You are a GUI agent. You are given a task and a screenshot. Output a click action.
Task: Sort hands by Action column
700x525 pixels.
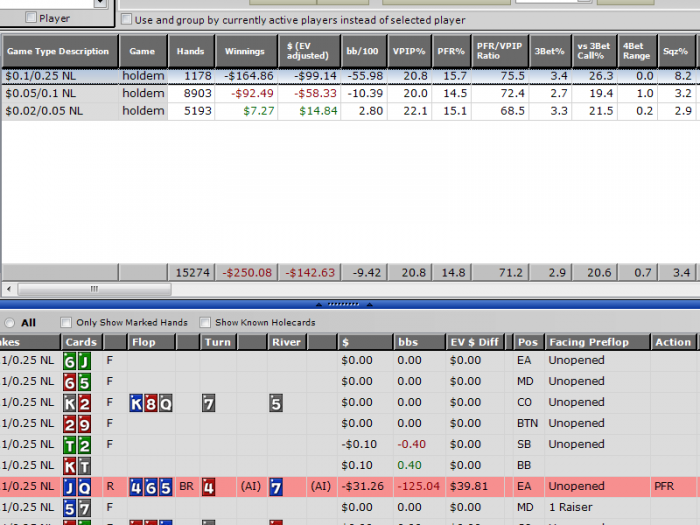673,342
